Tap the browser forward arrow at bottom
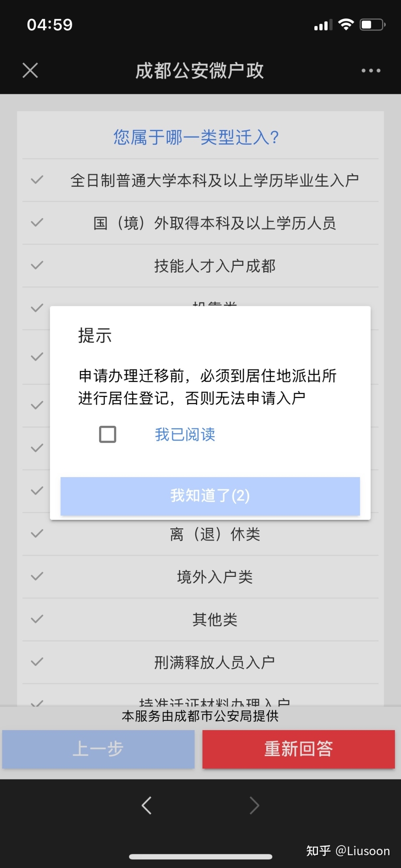This screenshot has height=868, width=401. point(254,805)
